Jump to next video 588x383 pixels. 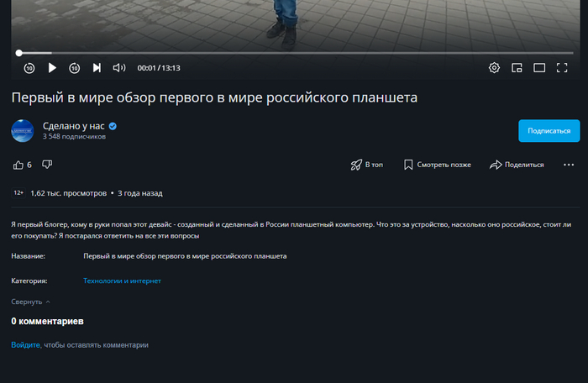pyautogui.click(x=97, y=67)
